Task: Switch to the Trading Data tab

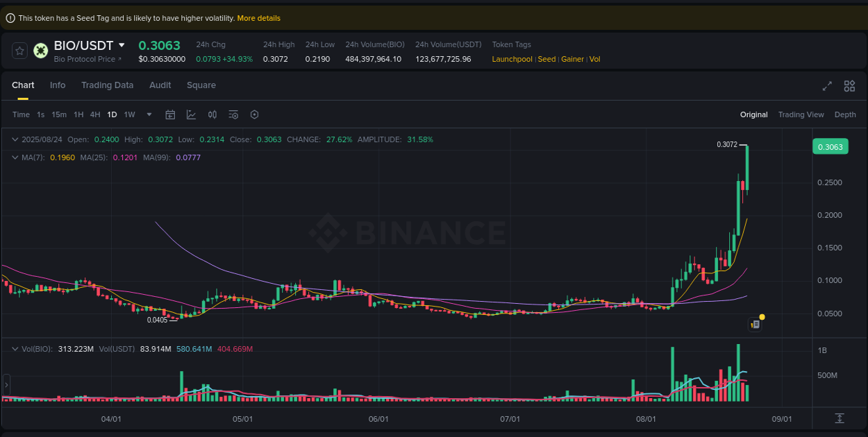Action: pyautogui.click(x=107, y=85)
